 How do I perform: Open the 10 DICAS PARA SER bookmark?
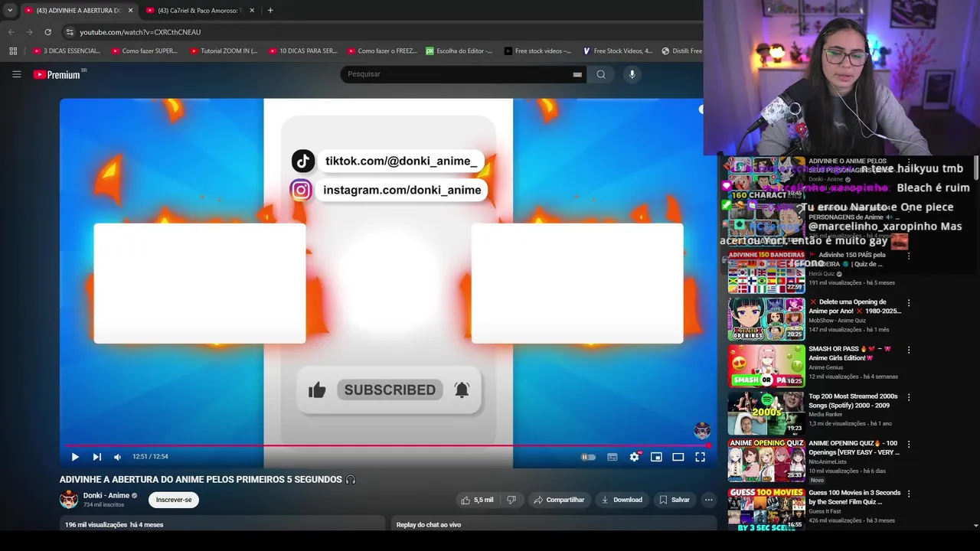(x=302, y=51)
